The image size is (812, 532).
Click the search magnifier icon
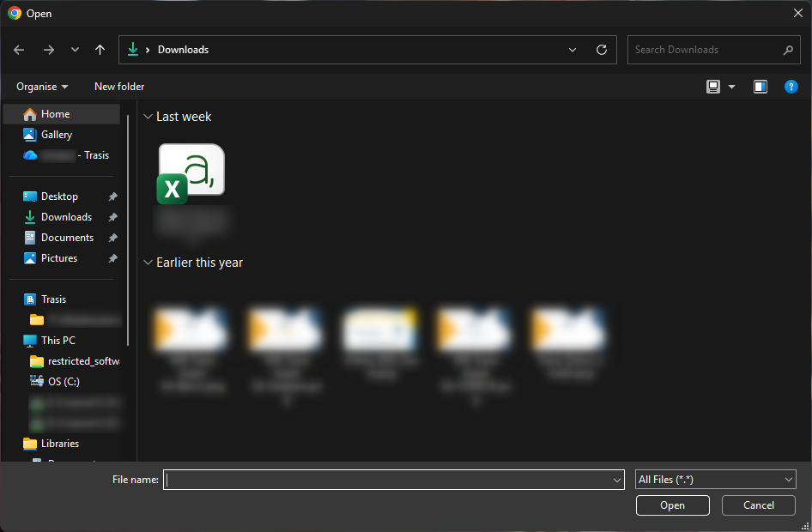coord(788,51)
